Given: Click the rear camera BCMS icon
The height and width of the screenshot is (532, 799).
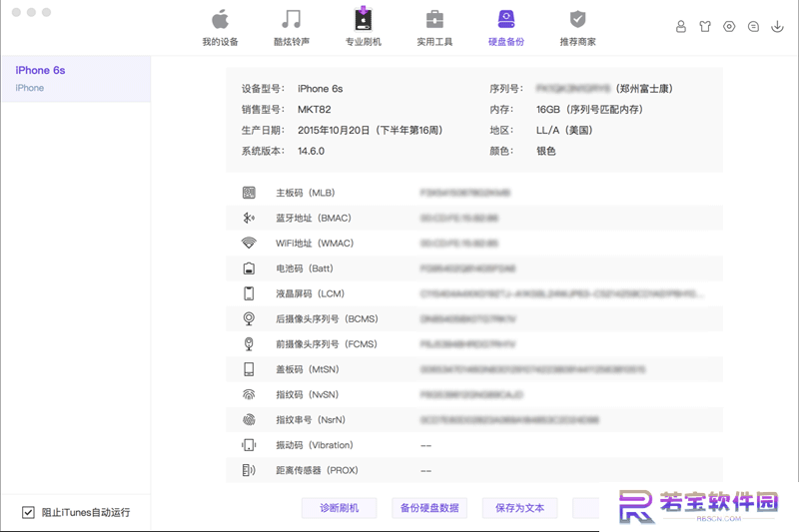Looking at the screenshot, I should click(x=249, y=318).
